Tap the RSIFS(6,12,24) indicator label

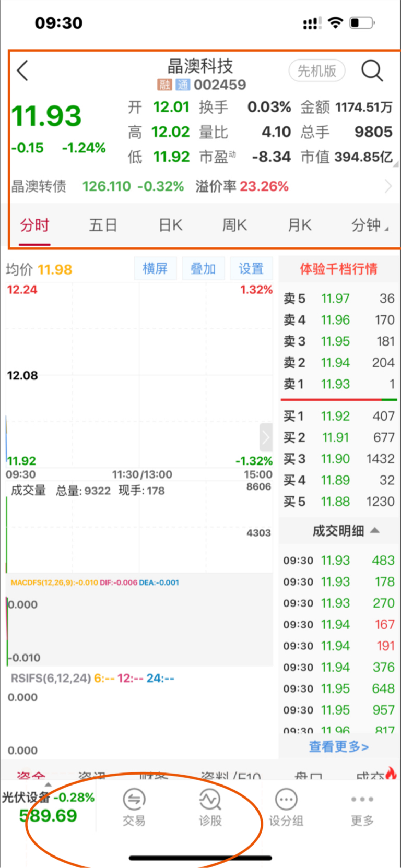(51, 678)
